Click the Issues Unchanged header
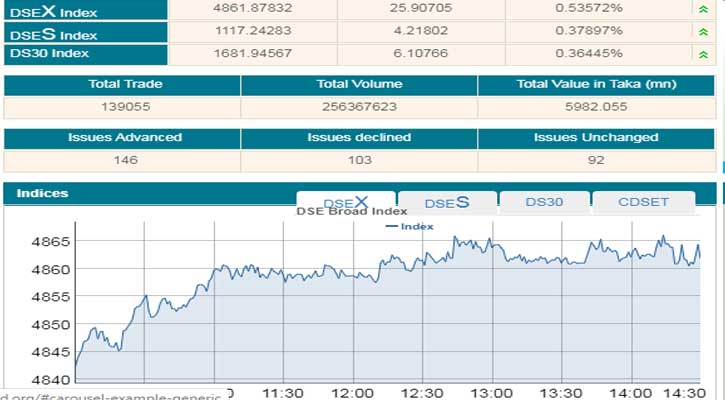 click(595, 137)
